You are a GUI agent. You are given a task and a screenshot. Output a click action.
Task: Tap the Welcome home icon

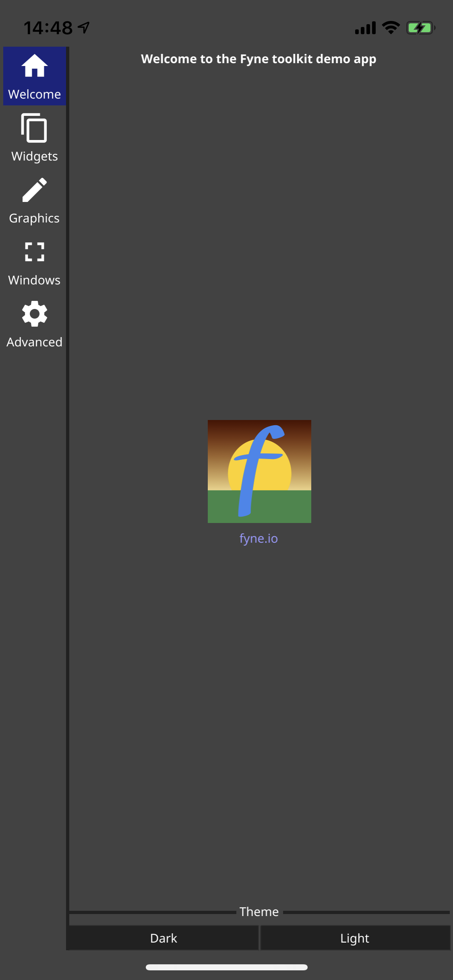click(35, 66)
